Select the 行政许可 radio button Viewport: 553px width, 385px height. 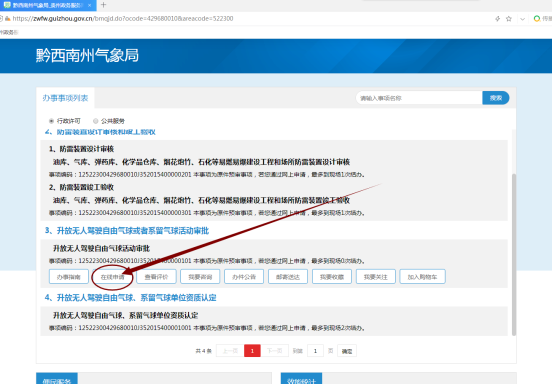tap(51, 121)
